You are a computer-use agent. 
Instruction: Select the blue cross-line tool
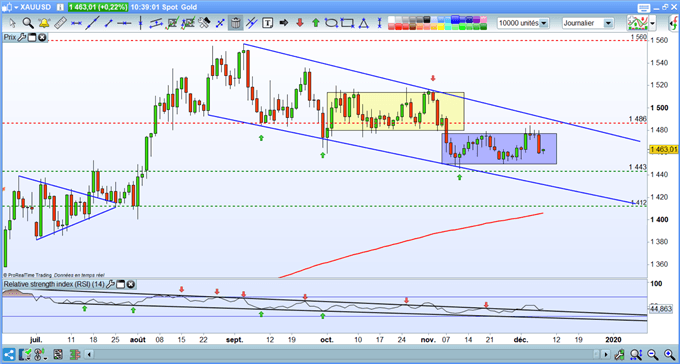tap(220, 23)
